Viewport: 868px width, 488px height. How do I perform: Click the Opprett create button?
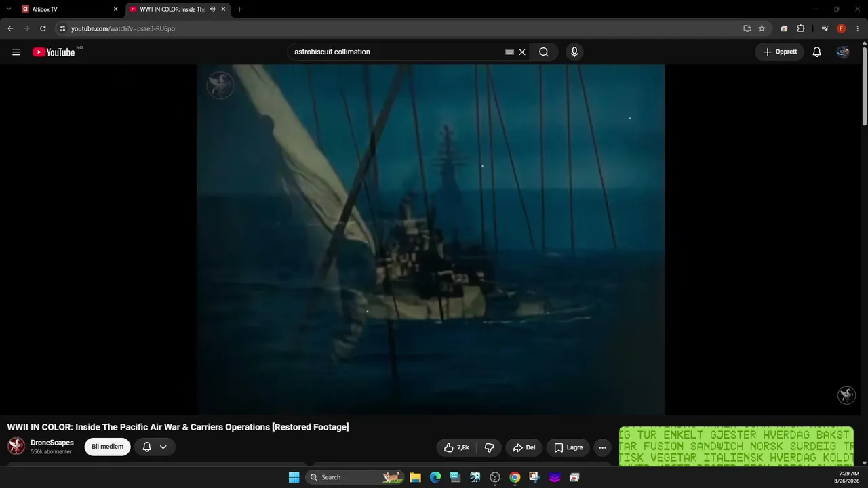[780, 52]
